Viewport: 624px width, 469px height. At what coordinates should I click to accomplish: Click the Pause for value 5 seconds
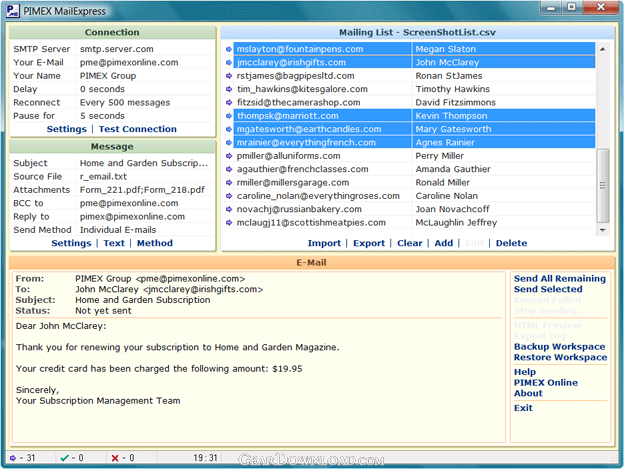click(102, 116)
